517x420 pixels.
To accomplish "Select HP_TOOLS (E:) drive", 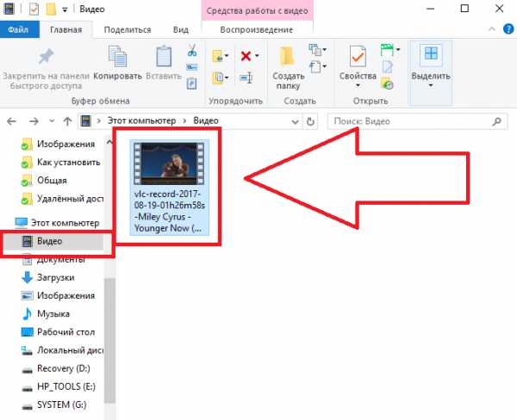I will (x=59, y=386).
